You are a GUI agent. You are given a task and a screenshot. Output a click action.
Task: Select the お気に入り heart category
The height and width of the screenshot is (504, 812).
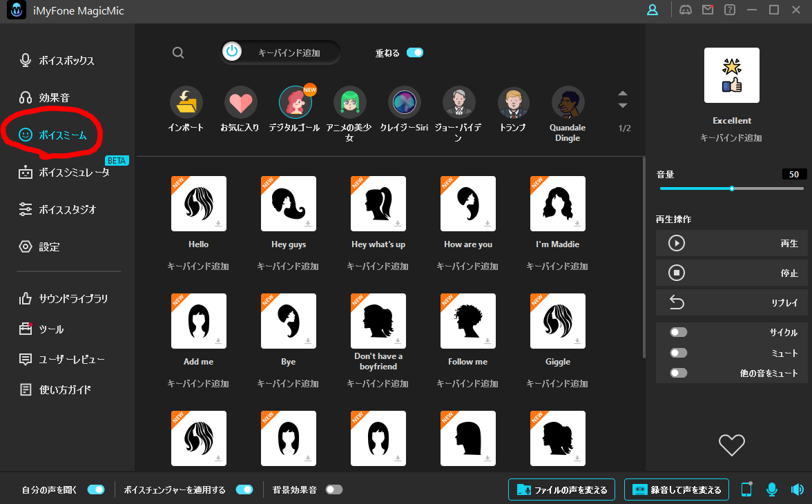coord(240,102)
